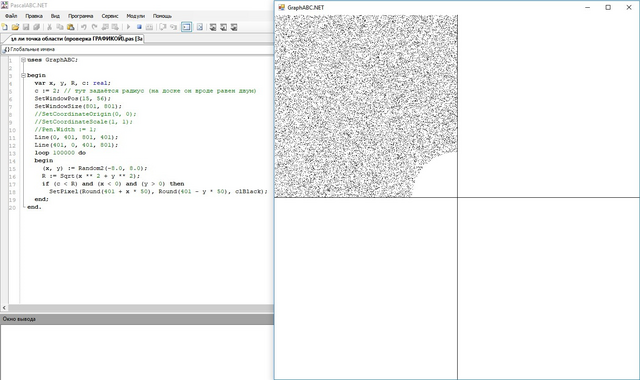This screenshot has width=640, height=380.
Task: Save the current file via floppy icon
Action: click(26, 27)
